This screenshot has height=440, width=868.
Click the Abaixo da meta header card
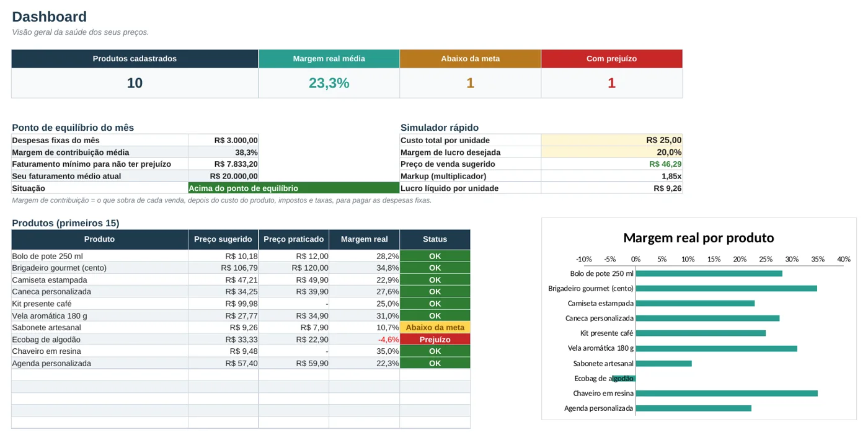point(470,59)
